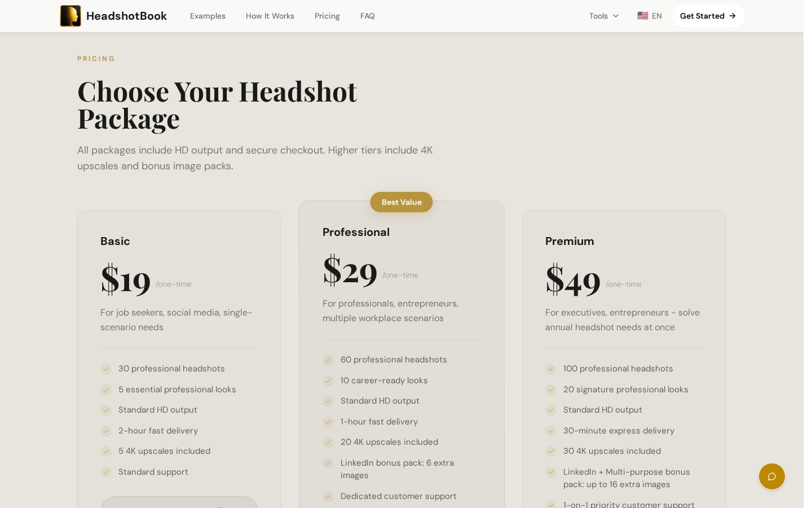
Task: Click checkmark next to LinkedIn + Multi-purpose bonus pack
Action: pos(551,472)
